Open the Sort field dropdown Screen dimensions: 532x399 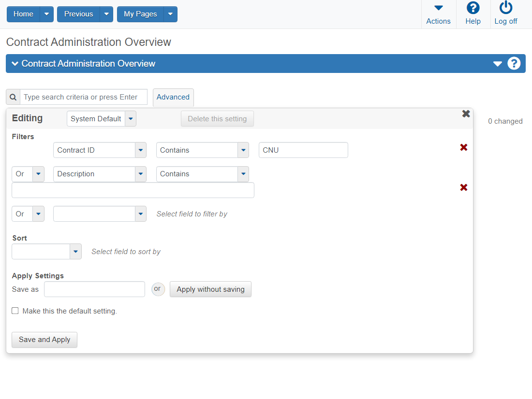[x=75, y=252]
